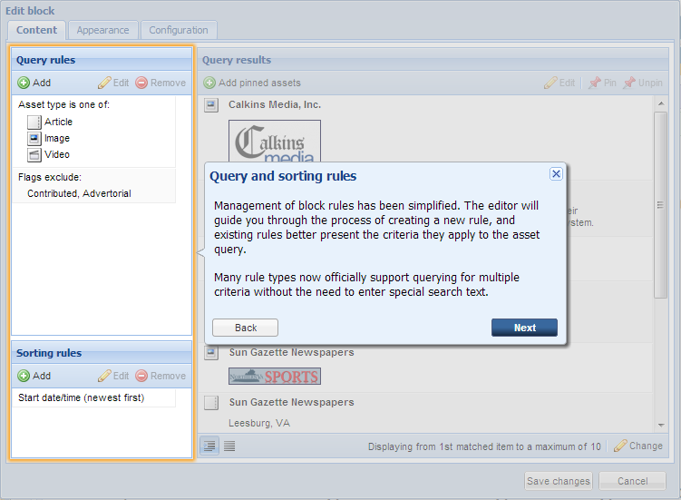The image size is (681, 500).
Task: Select the Start date/time sorting rule
Action: tap(81, 398)
